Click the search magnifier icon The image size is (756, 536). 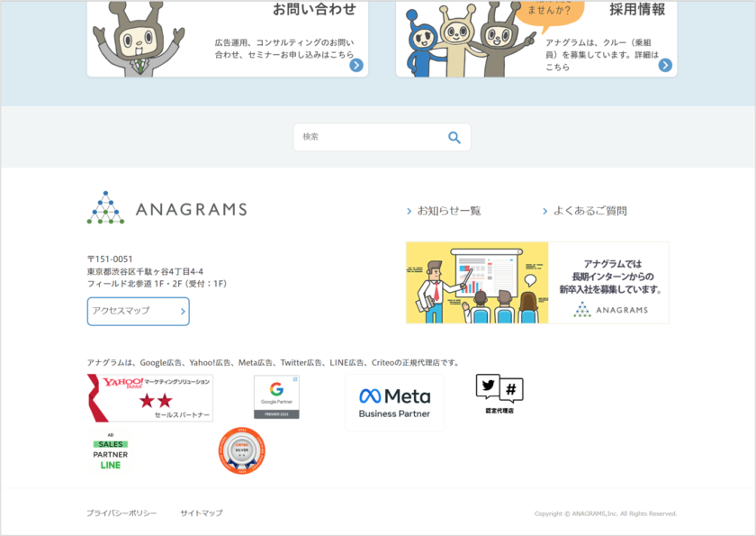pos(454,137)
